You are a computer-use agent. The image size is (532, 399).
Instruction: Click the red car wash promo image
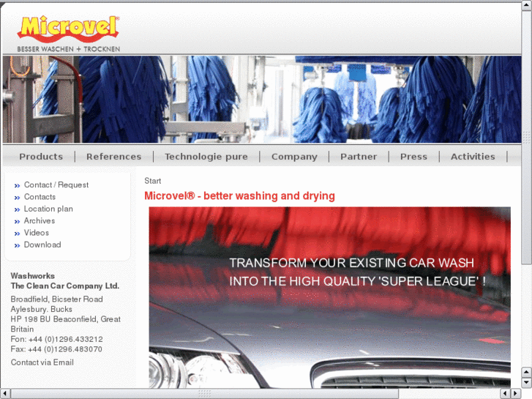[x=329, y=297]
